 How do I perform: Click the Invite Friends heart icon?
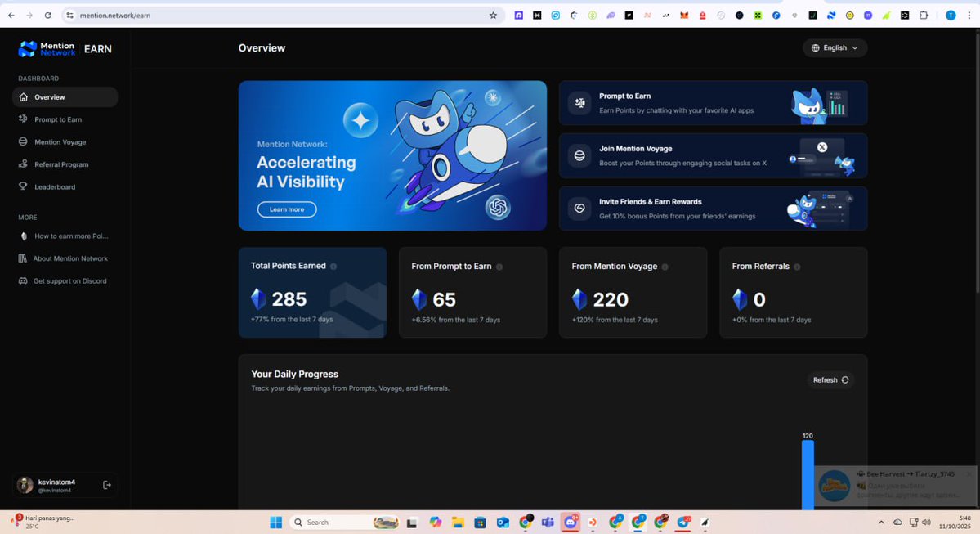coord(580,209)
